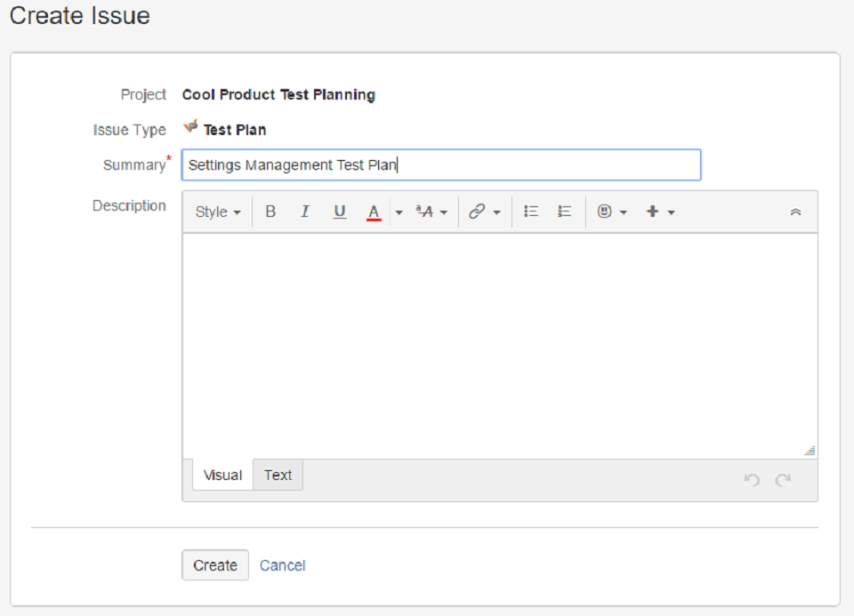Image resolution: width=854 pixels, height=616 pixels.
Task: Toggle underline formatting
Action: pos(339,212)
